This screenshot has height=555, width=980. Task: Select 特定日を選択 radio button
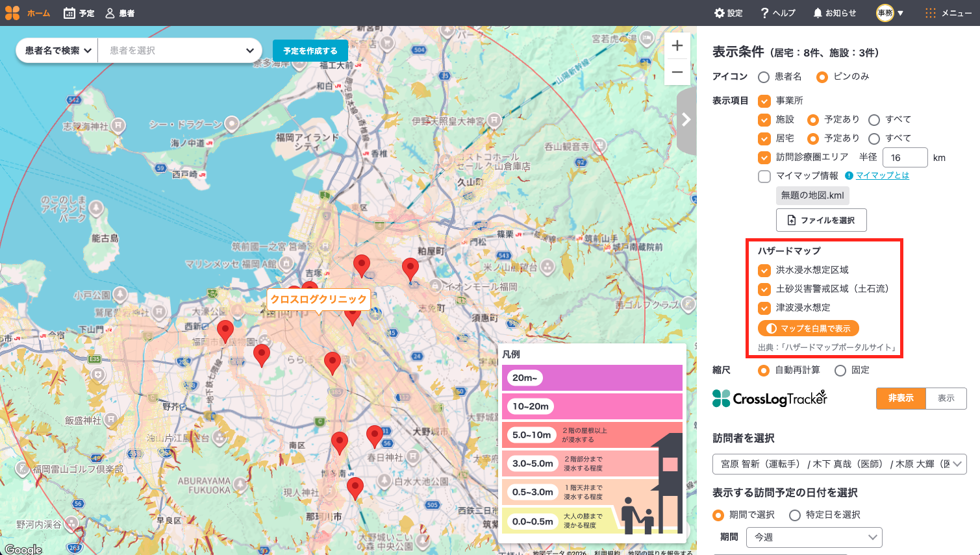tap(795, 515)
